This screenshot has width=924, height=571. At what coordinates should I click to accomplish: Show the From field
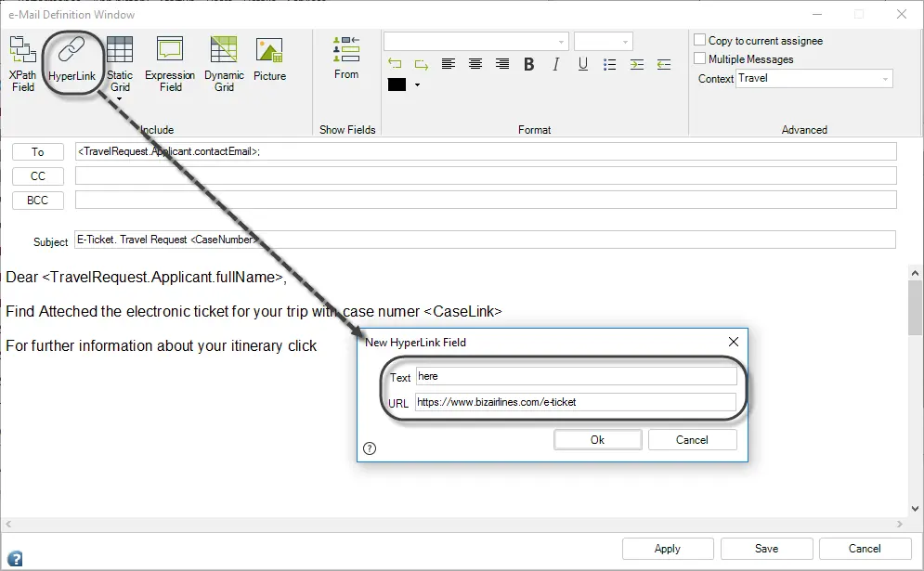coord(346,58)
